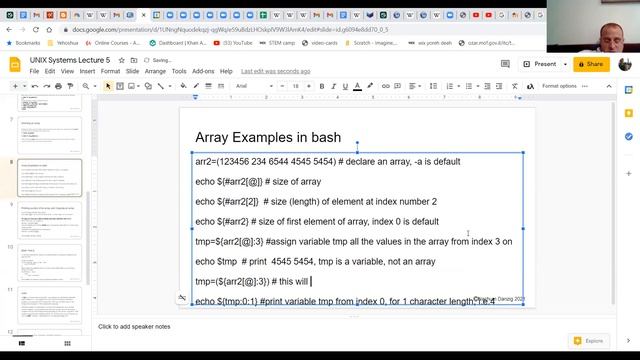This screenshot has height=360, width=640.
Task: Open the Add-ons menu
Action: 203,71
